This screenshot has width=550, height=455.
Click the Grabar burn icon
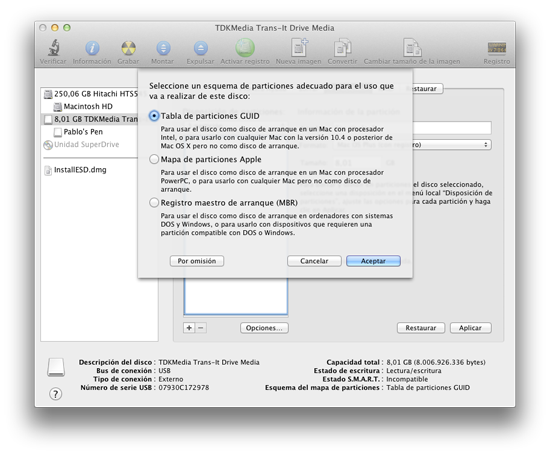pos(128,48)
